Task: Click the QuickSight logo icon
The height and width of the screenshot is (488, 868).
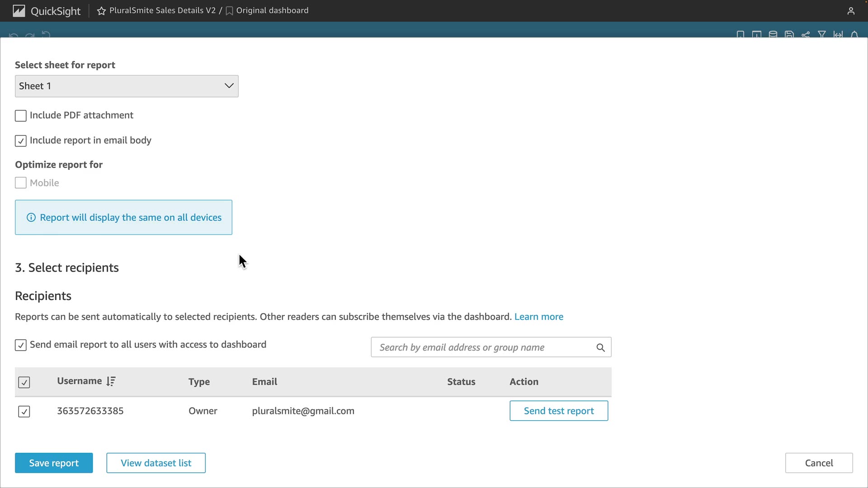Action: 19,11
